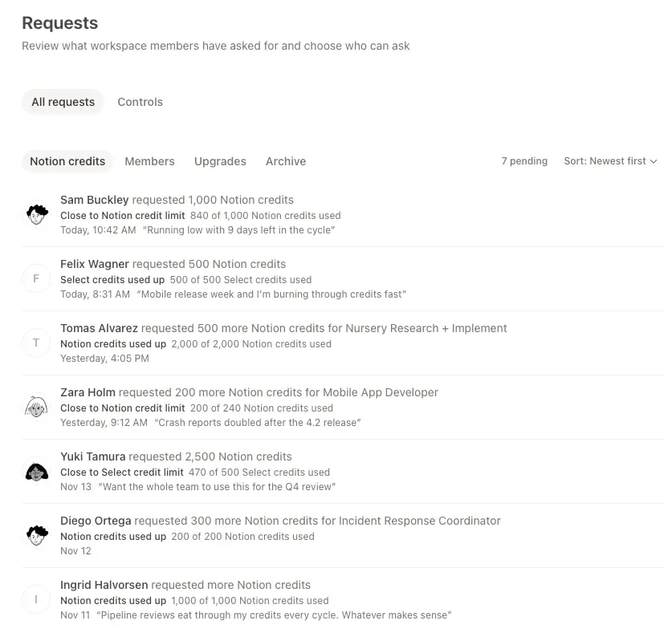Open Tomas Alvarez's Nursery Research request
This screenshot has width=672, height=641.
[344, 343]
